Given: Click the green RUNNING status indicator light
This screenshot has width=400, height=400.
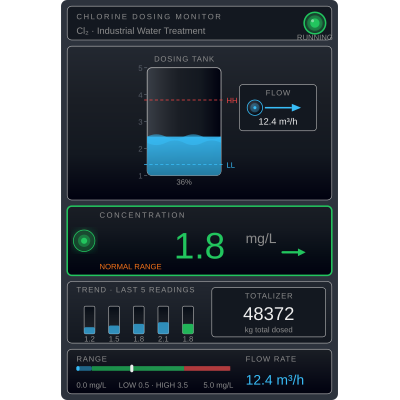Looking at the screenshot, I should point(315,23).
